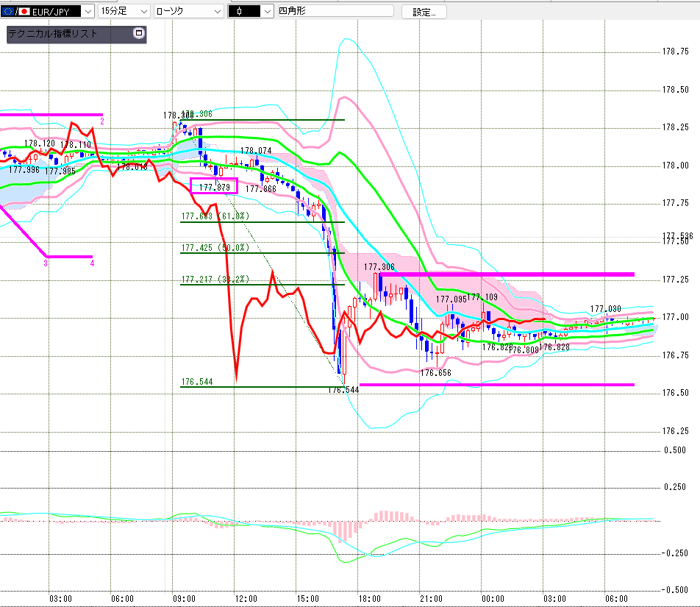Click the 00:00 time axis label
This screenshot has width=700, height=607.
click(x=493, y=598)
